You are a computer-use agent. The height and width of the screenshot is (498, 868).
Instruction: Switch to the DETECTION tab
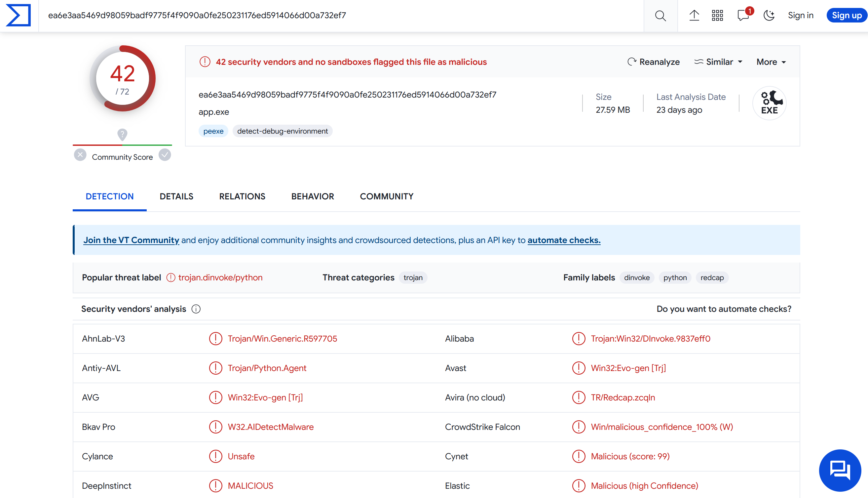(x=109, y=196)
